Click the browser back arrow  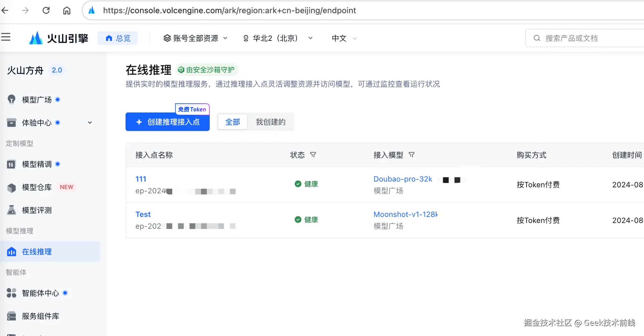point(5,10)
